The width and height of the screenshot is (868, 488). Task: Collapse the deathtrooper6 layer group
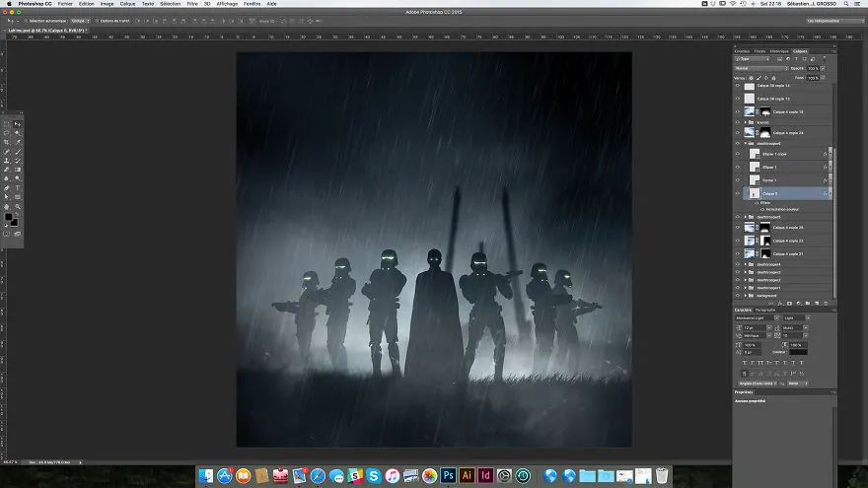746,143
